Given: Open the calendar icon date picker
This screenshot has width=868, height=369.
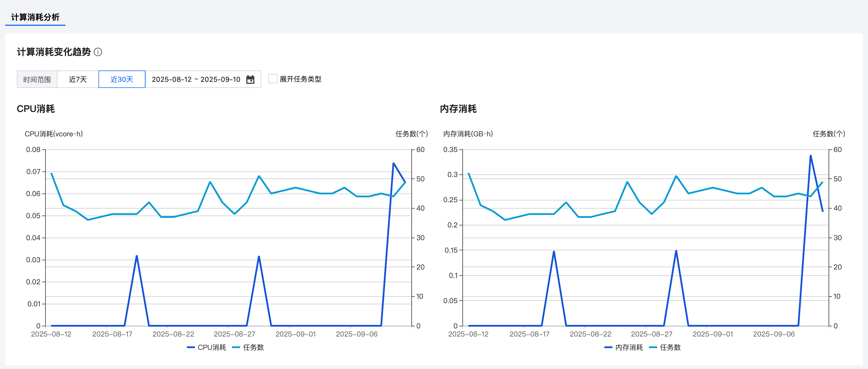Looking at the screenshot, I should point(250,79).
